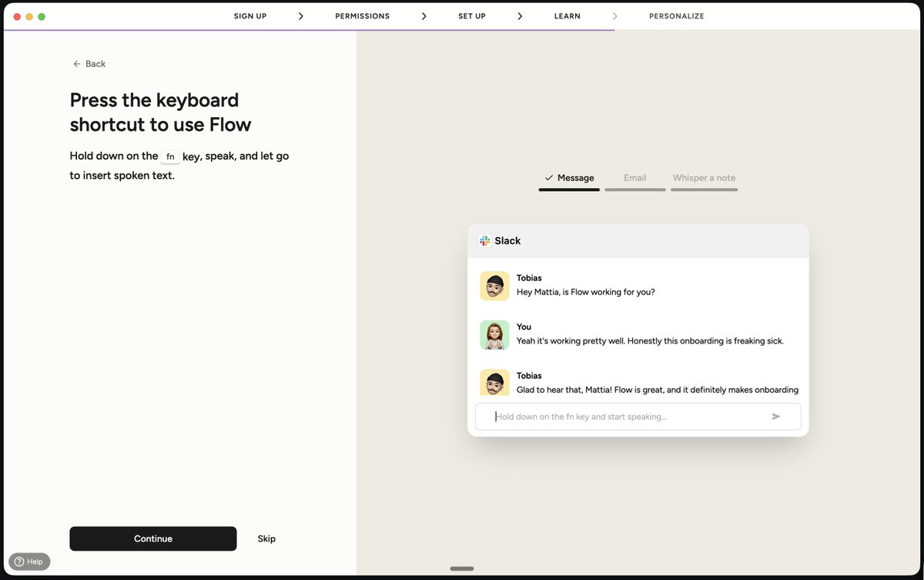Viewport: 924px width, 580px height.
Task: Click Tobias's avatar on last message
Action: [x=494, y=383]
